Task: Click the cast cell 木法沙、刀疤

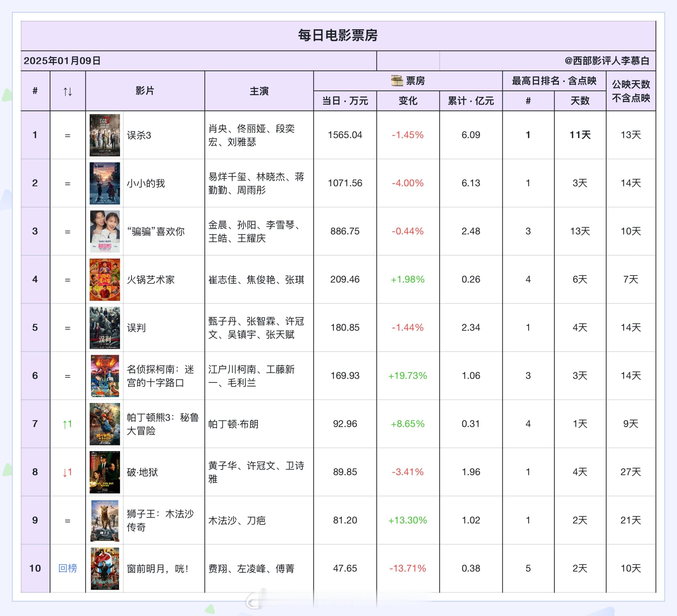Action: pos(237,521)
